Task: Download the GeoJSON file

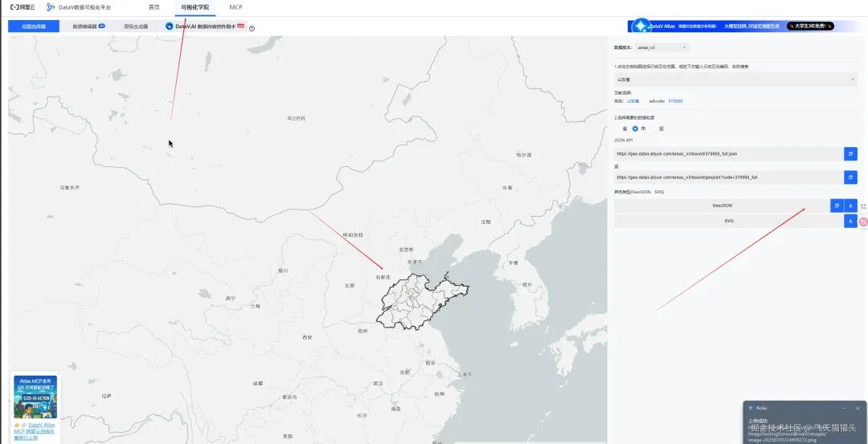Action: pos(851,206)
